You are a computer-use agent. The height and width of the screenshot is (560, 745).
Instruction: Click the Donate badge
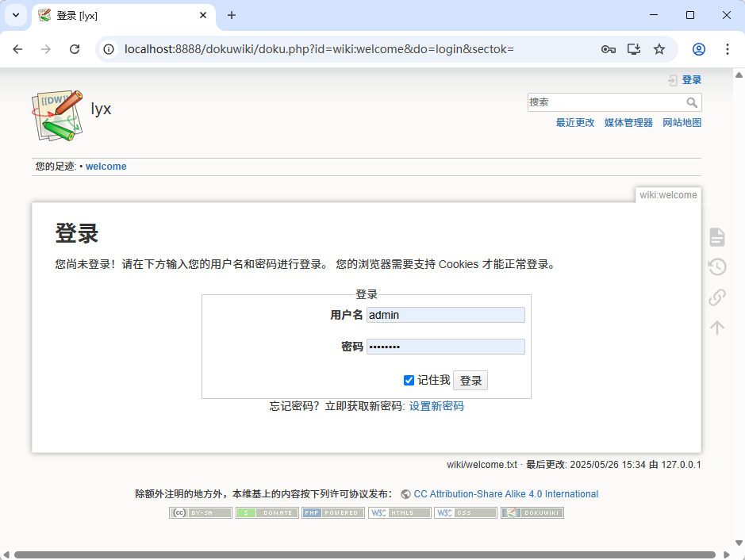267,512
